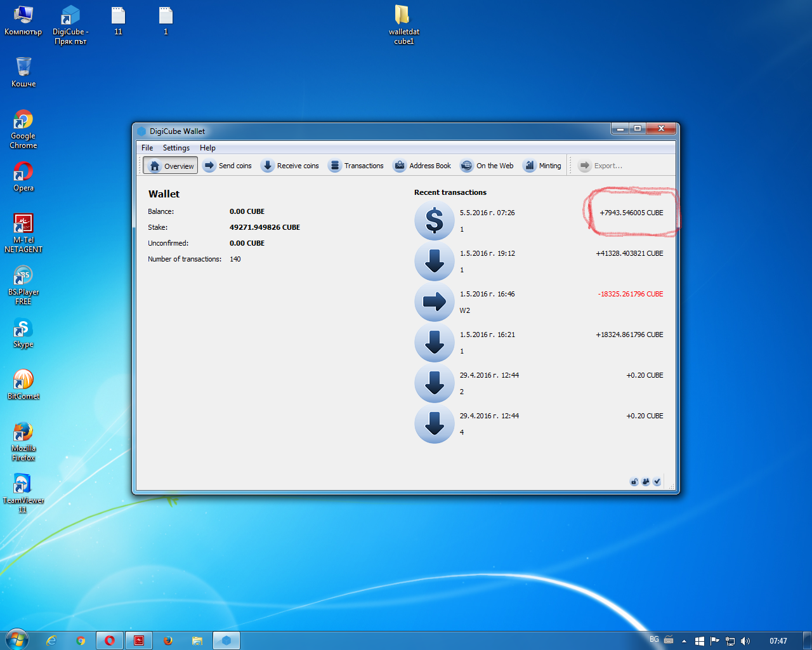The height and width of the screenshot is (650, 812).
Task: Select the Компютър desktop icon
Action: tap(23, 20)
